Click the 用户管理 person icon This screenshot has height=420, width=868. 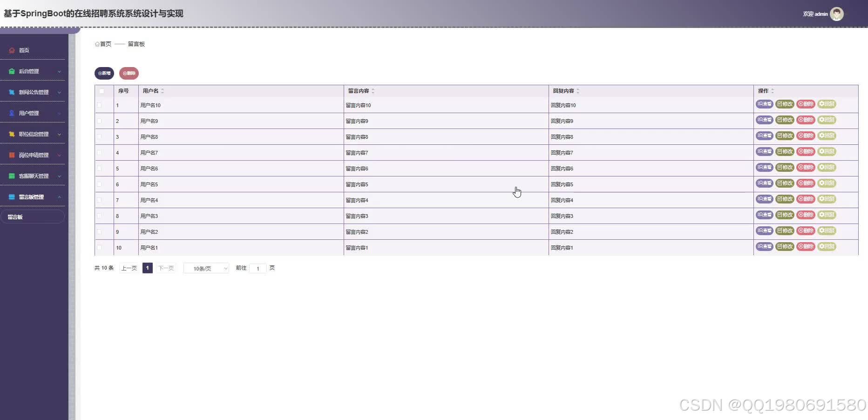click(x=12, y=113)
